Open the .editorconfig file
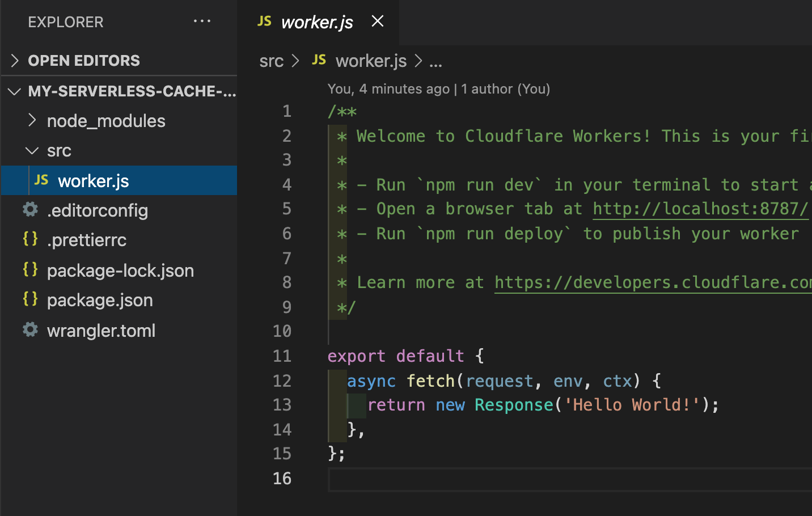Image resolution: width=812 pixels, height=516 pixels. click(x=97, y=210)
